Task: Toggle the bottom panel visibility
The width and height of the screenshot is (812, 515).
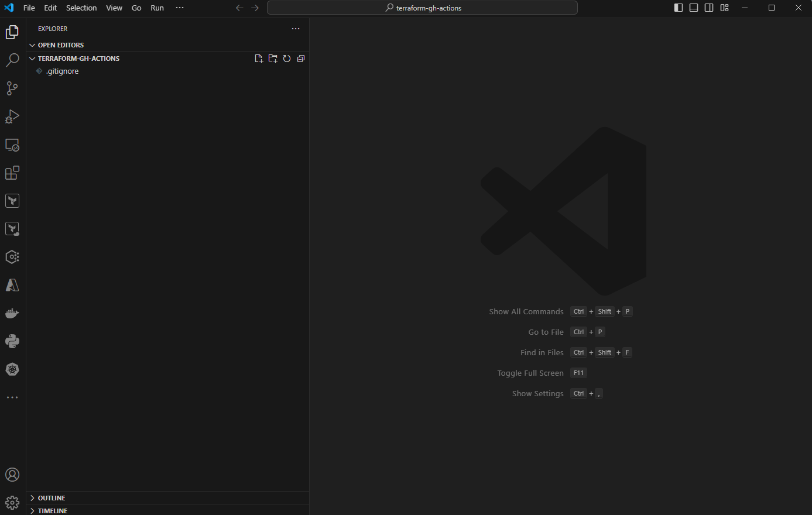Action: (694, 8)
